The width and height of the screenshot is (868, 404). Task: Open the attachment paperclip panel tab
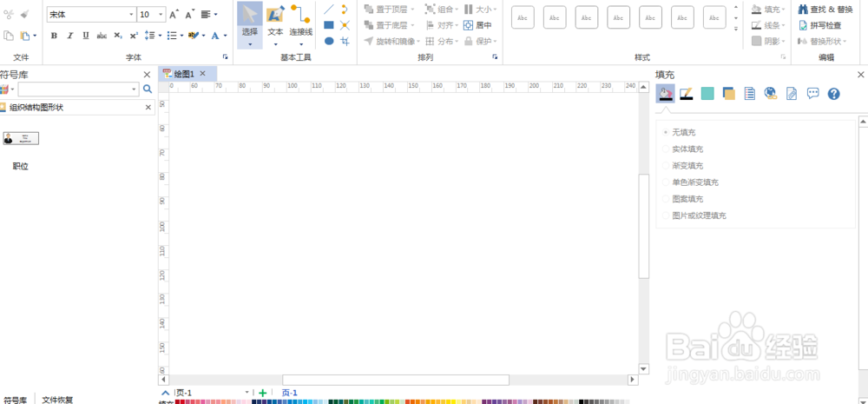pos(792,94)
